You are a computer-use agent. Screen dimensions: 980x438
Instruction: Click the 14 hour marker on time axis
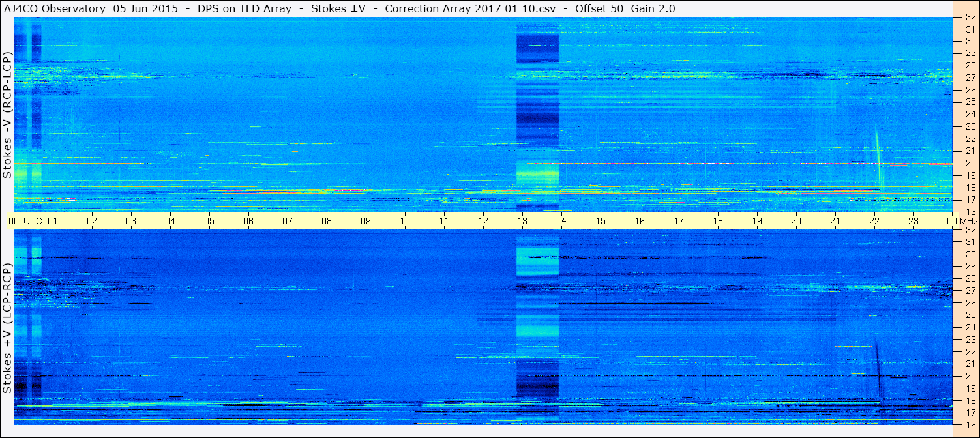pyautogui.click(x=561, y=221)
